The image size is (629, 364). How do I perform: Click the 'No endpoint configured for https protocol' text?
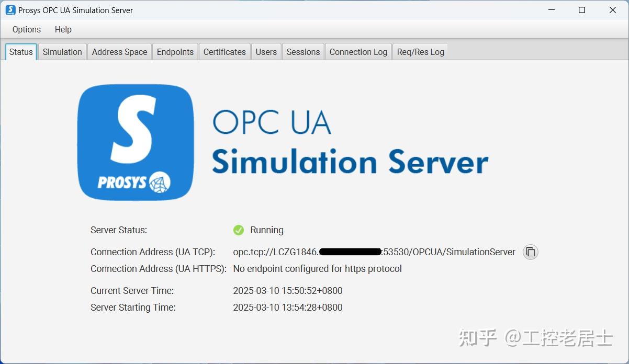[317, 268]
